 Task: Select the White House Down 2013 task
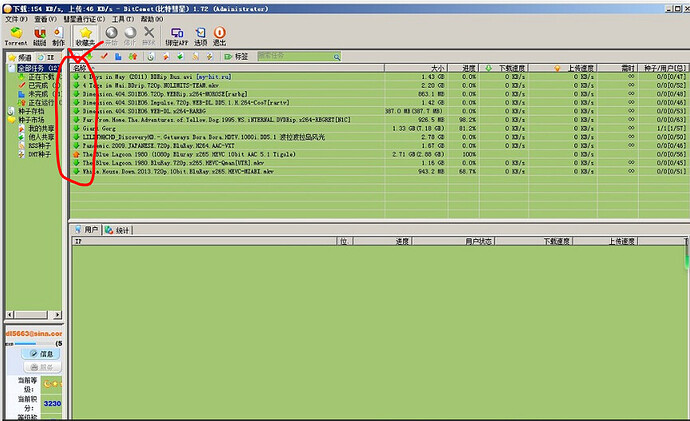pos(379,172)
